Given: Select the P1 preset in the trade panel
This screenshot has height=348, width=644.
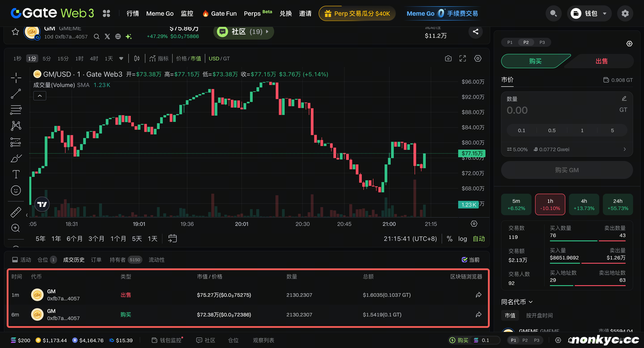Looking at the screenshot, I should click(x=510, y=42).
